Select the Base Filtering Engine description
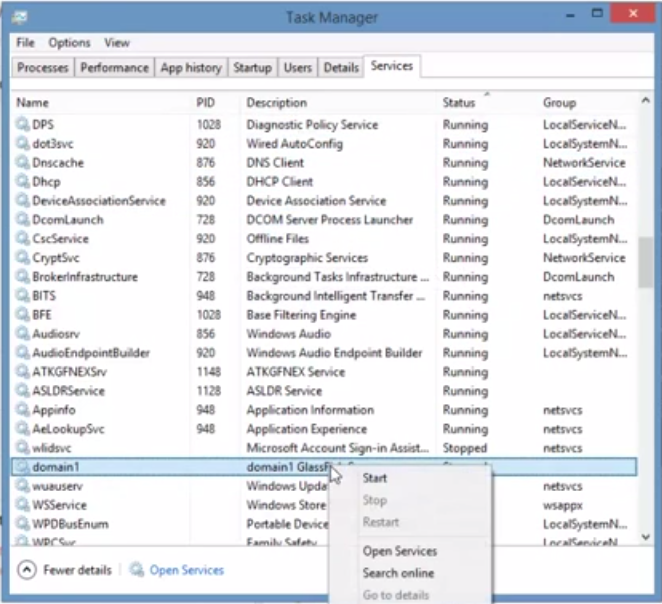Viewport: 662px width, 604px height. (x=301, y=315)
